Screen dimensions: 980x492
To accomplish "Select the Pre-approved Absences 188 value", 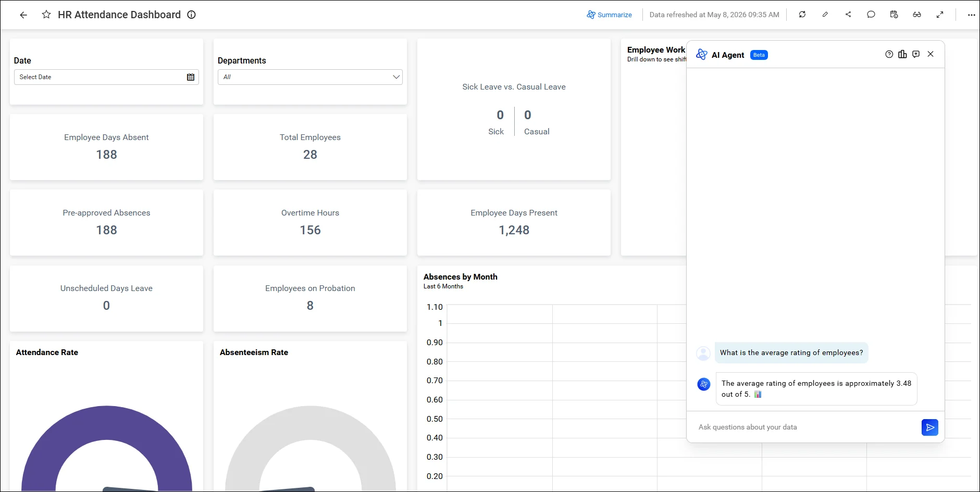I will [x=106, y=230].
